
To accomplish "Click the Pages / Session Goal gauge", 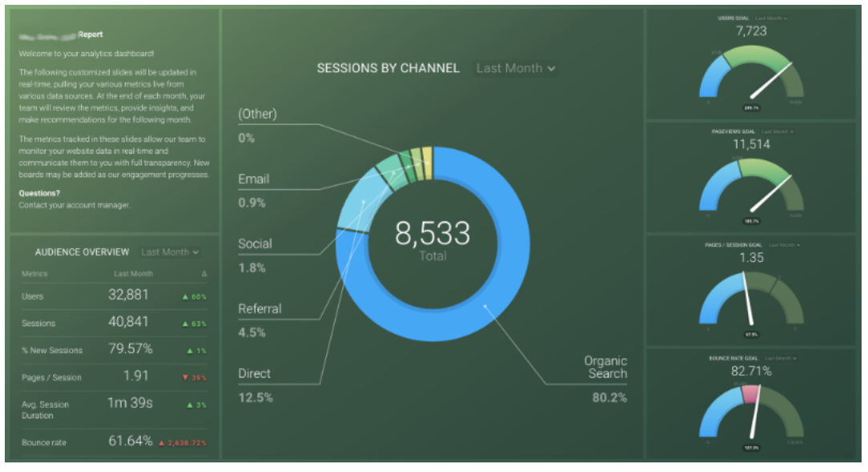I will [751, 298].
